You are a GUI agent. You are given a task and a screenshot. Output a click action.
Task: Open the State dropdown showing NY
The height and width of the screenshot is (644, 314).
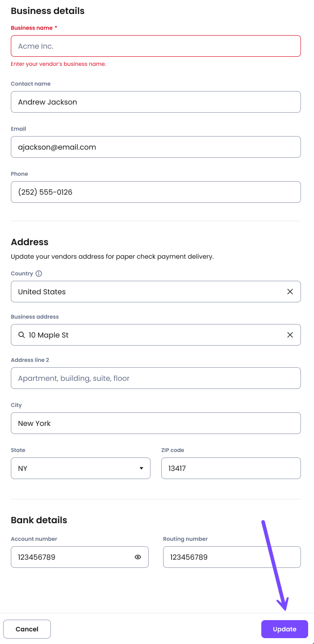coord(80,468)
